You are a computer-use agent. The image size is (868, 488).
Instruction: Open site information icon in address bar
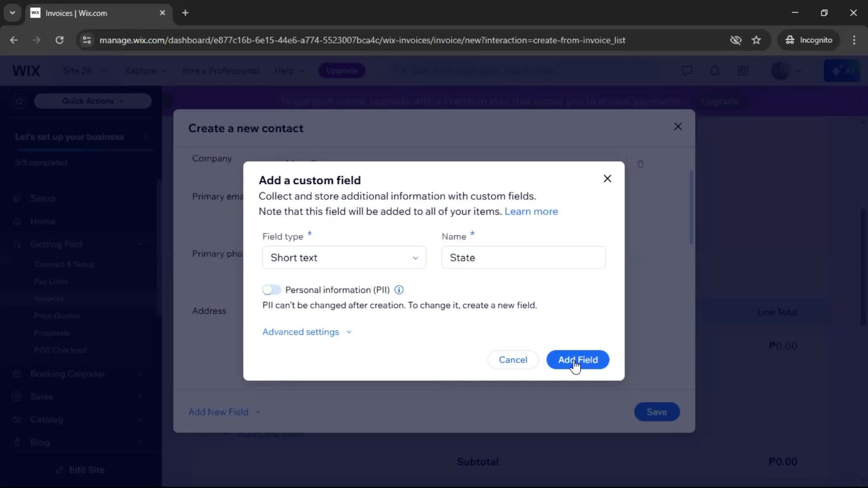[x=87, y=40]
